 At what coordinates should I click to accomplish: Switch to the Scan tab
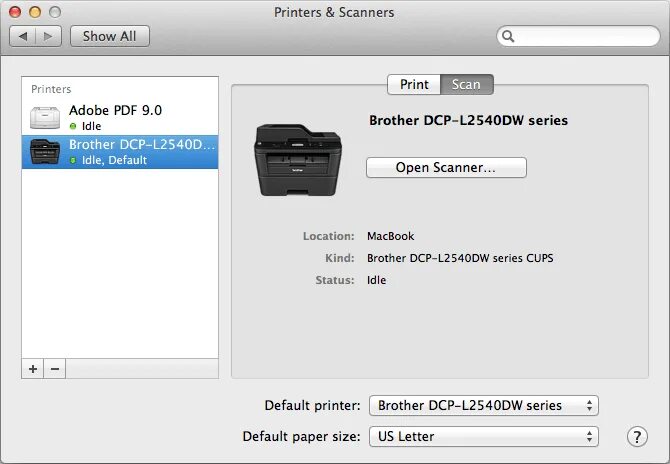pyautogui.click(x=467, y=84)
